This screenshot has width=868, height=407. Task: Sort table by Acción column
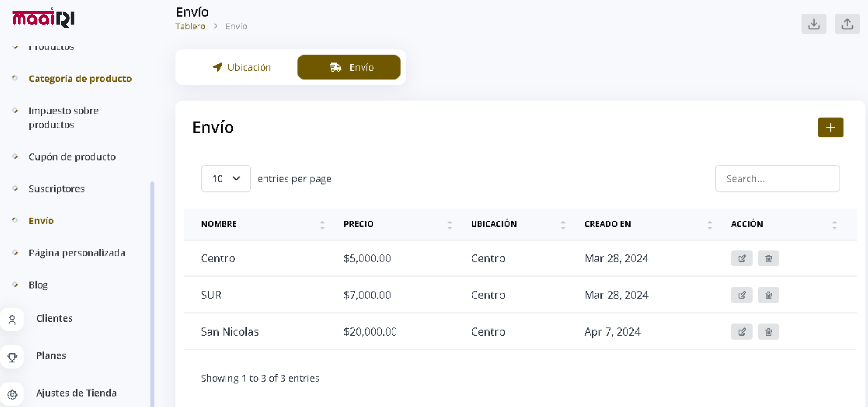click(835, 225)
